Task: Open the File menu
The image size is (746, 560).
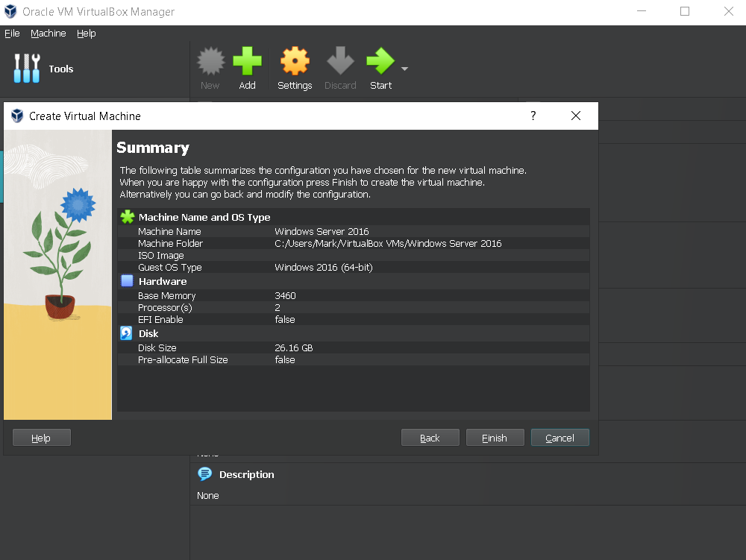Action: click(x=13, y=34)
